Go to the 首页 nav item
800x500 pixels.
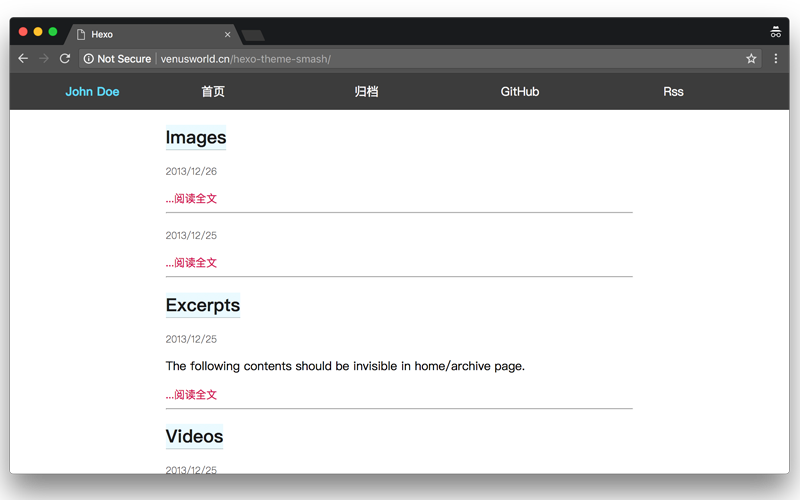[213, 92]
